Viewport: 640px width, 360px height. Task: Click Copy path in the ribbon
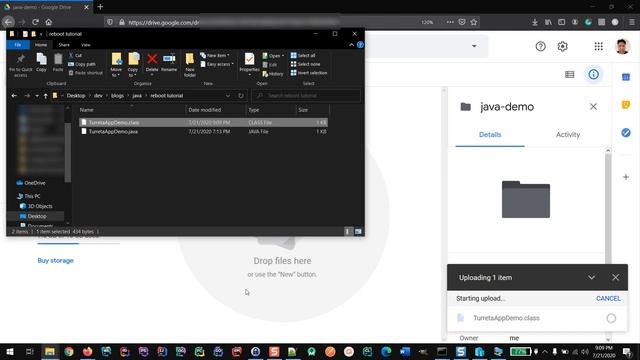pyautogui.click(x=82, y=64)
